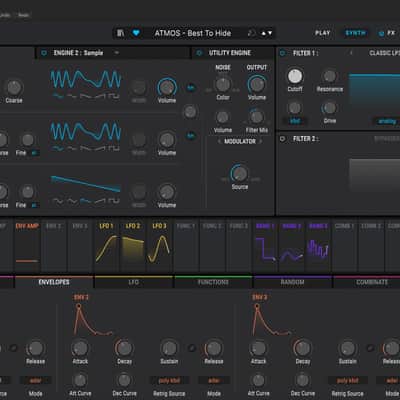Click the Modulator Source knob

pos(239,173)
